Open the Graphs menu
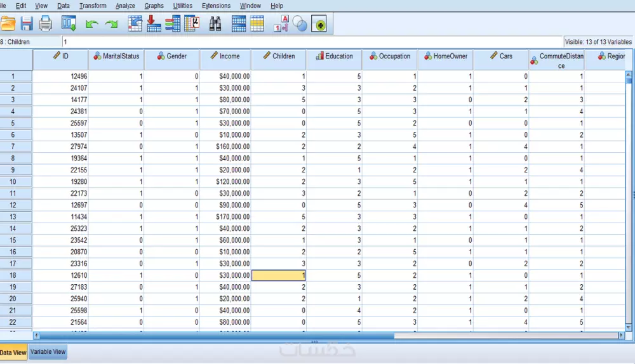This screenshot has height=364, width=635. point(154,6)
